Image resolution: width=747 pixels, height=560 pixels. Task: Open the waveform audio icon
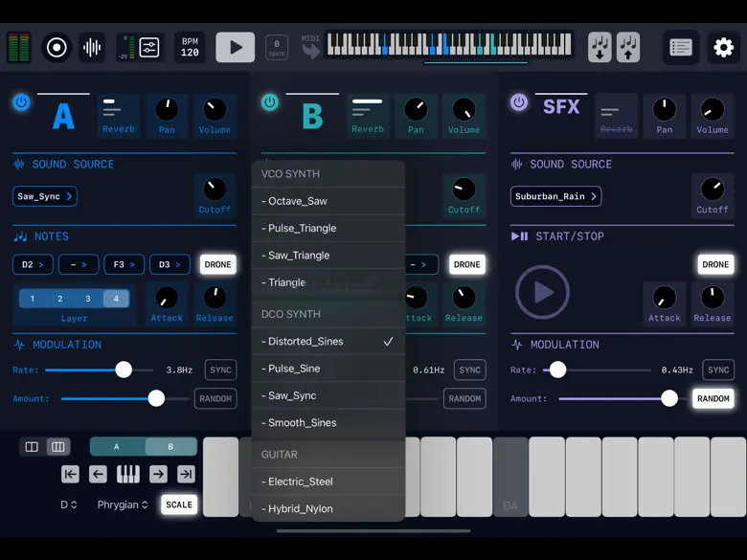[92, 47]
